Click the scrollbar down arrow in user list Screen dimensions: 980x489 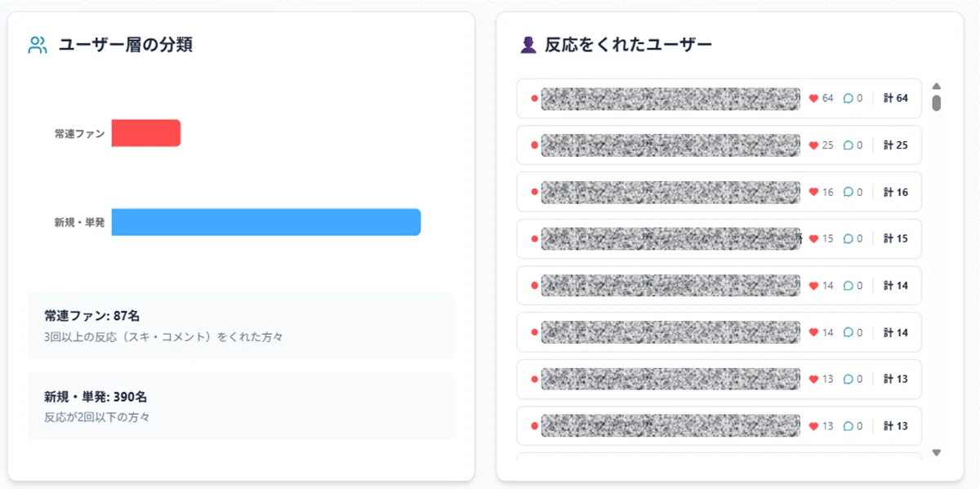click(937, 452)
